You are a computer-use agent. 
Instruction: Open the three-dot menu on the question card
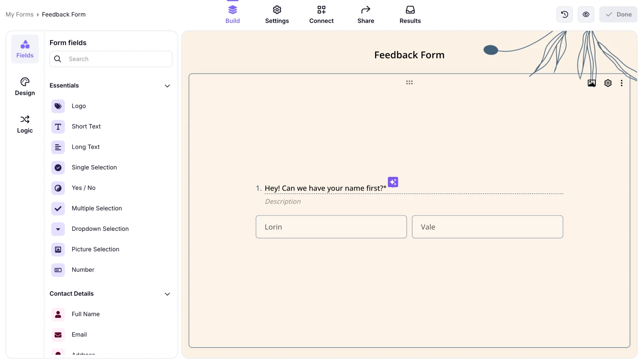[622, 83]
